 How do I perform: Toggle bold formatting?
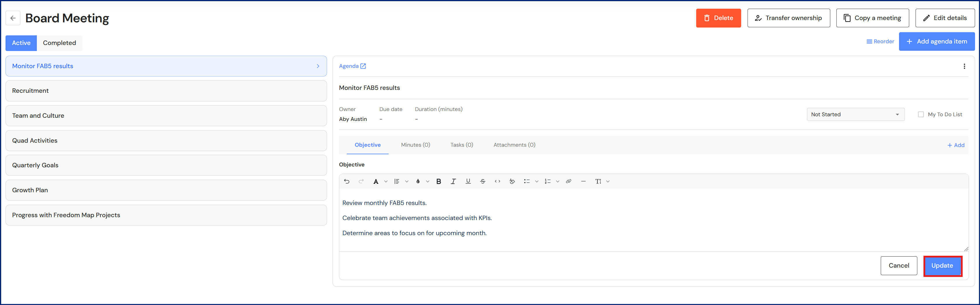click(x=439, y=181)
